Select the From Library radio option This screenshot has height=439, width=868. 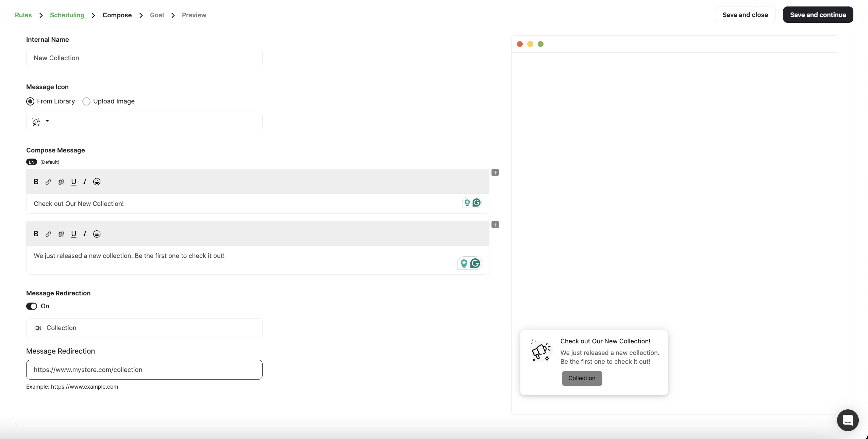point(30,101)
